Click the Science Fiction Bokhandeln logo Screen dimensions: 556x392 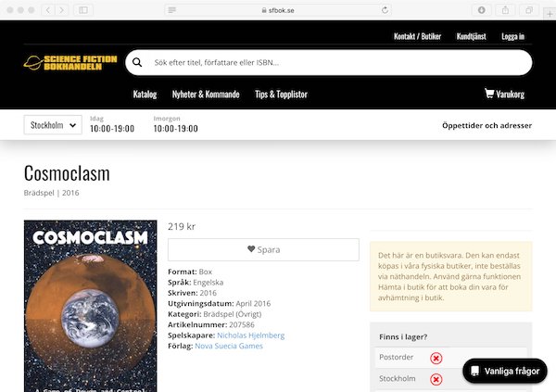pos(70,62)
